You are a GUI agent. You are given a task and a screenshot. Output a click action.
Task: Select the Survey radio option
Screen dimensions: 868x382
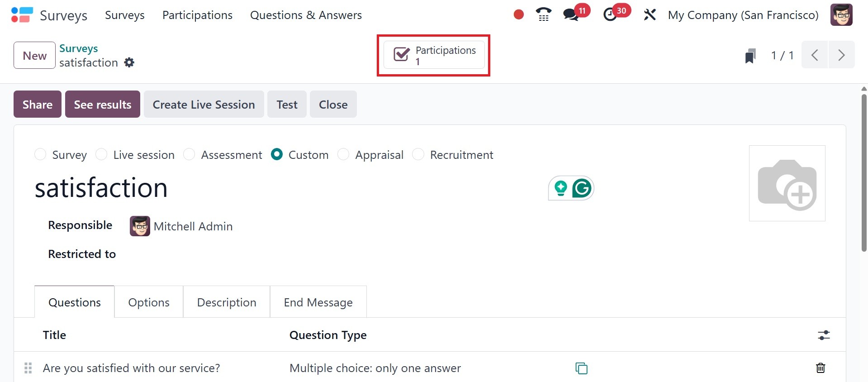(41, 155)
